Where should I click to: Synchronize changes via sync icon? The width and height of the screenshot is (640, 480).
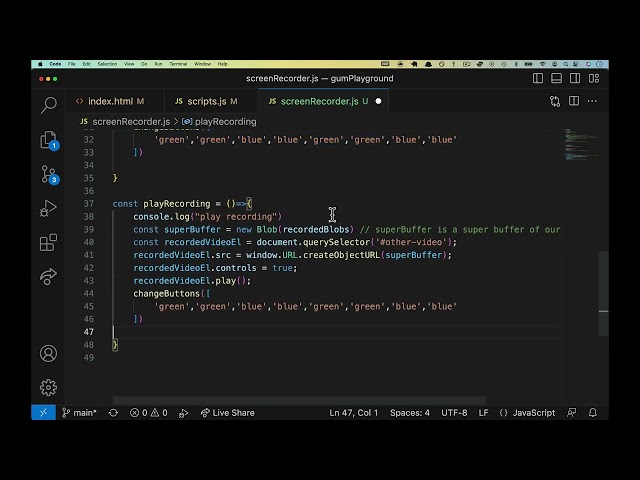[113, 413]
